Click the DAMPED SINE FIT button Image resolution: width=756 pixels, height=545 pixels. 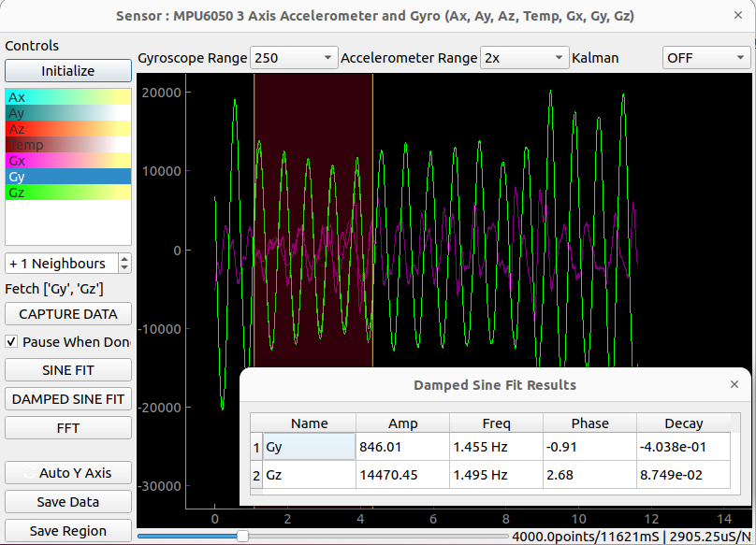[68, 399]
